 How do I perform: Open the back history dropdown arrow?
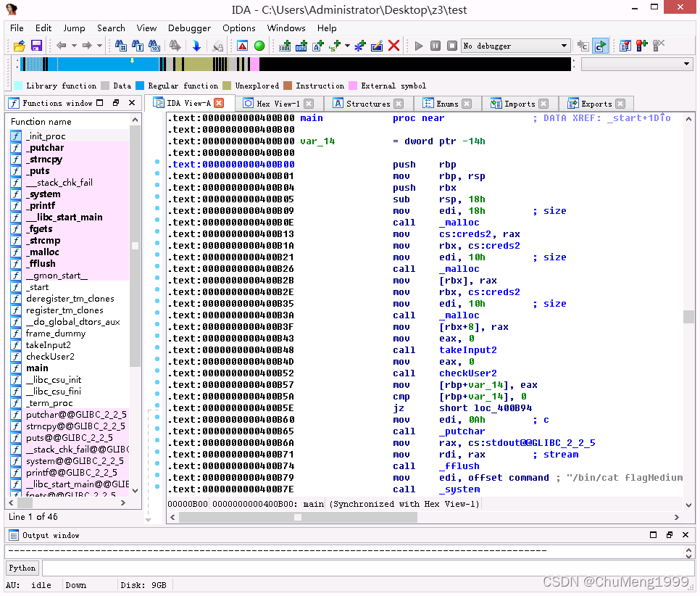coord(74,46)
